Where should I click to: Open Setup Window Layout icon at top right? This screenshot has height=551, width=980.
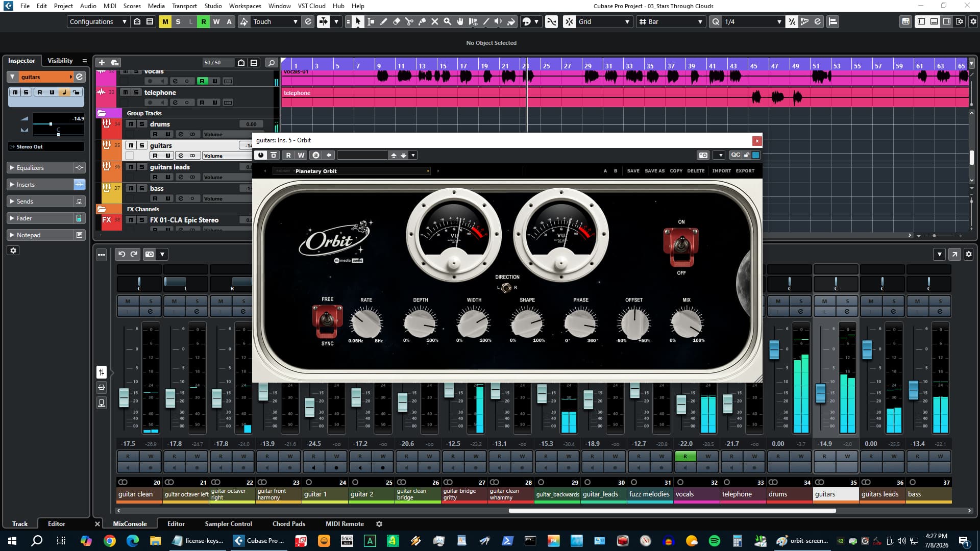[960, 21]
